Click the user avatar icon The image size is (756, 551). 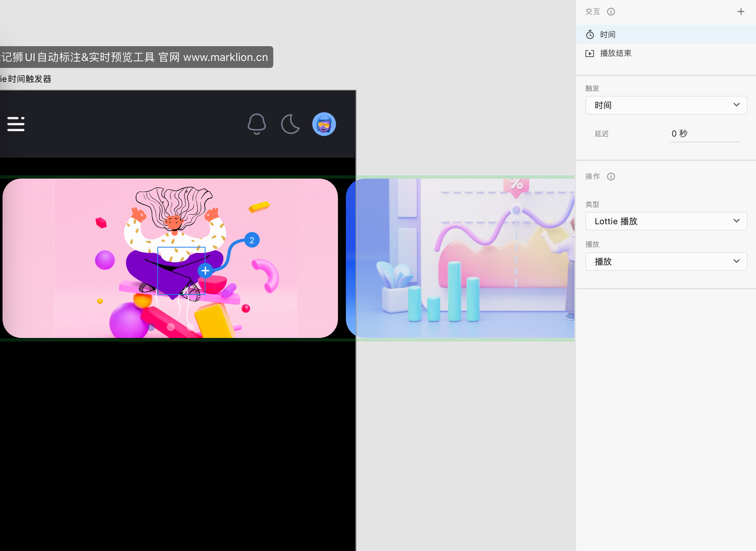pos(324,124)
